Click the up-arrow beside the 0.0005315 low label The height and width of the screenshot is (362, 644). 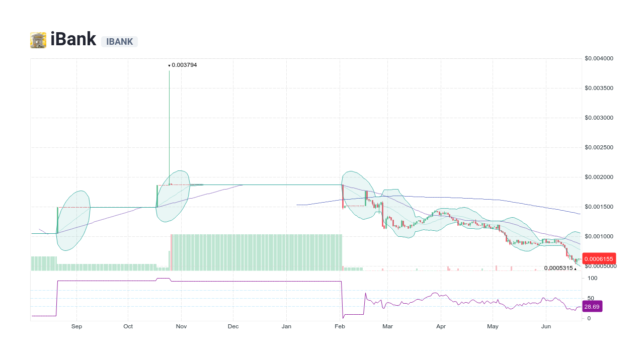576,268
